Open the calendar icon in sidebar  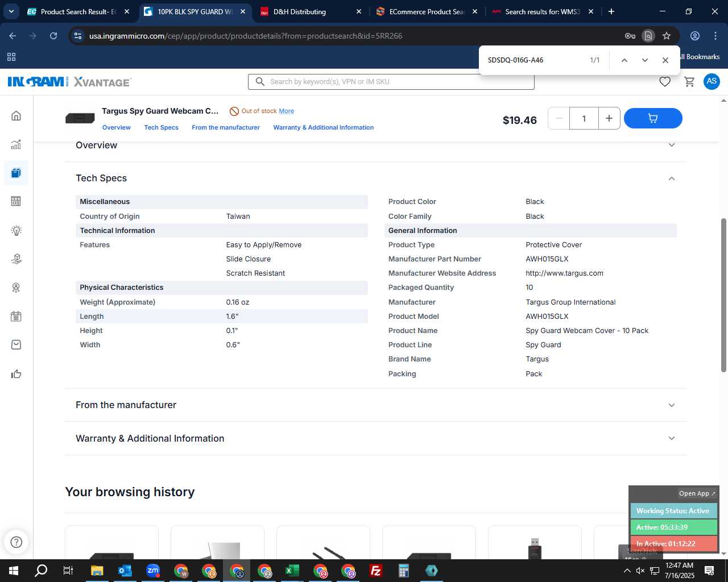pyautogui.click(x=16, y=317)
